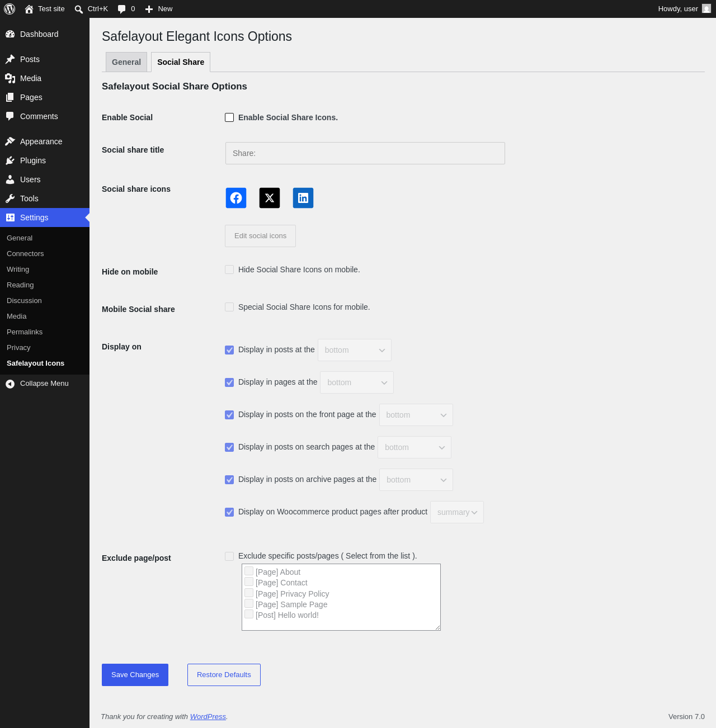Click the exclude list resize handle
The image size is (716, 728).
click(x=437, y=627)
